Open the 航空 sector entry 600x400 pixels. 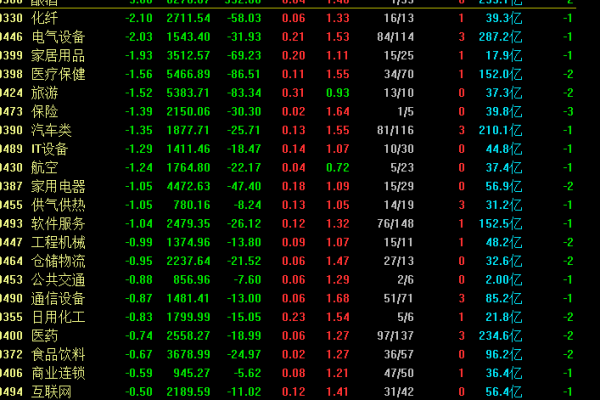pyautogui.click(x=45, y=167)
